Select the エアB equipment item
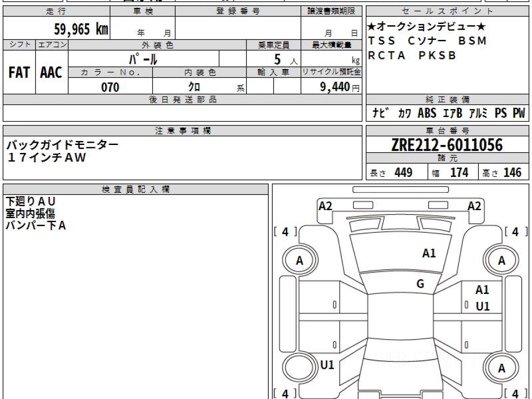532x399 pixels. point(453,113)
